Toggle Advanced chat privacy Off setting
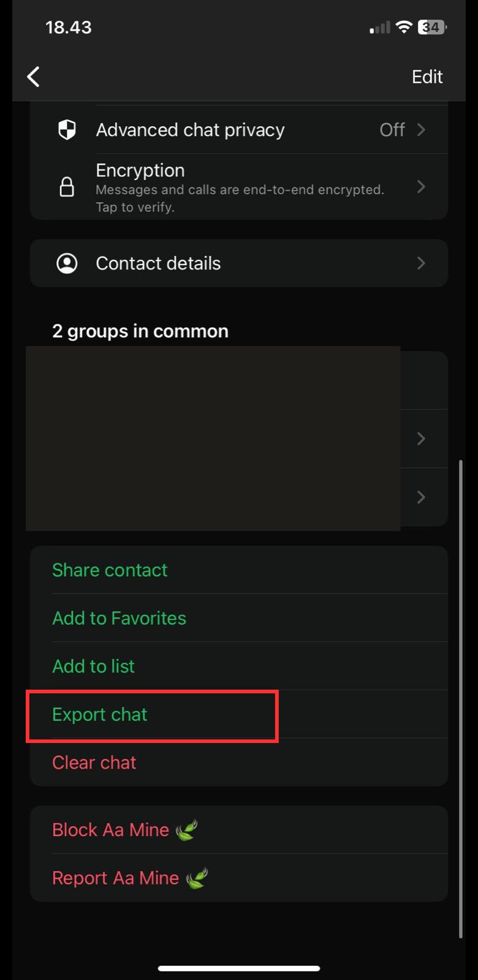The image size is (478, 980). pos(392,130)
